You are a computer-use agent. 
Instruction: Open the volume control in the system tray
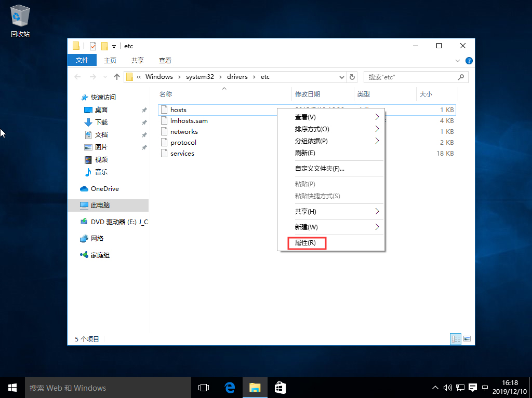point(447,388)
